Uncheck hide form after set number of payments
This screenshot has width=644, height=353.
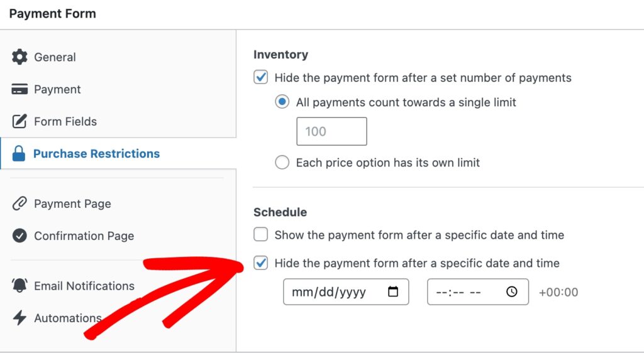261,78
